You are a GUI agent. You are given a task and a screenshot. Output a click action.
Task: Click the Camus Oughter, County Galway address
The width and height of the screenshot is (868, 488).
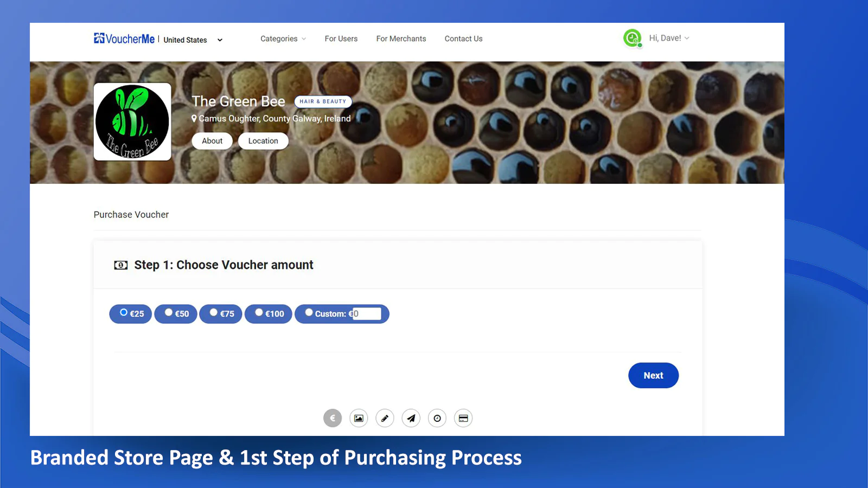pyautogui.click(x=275, y=118)
